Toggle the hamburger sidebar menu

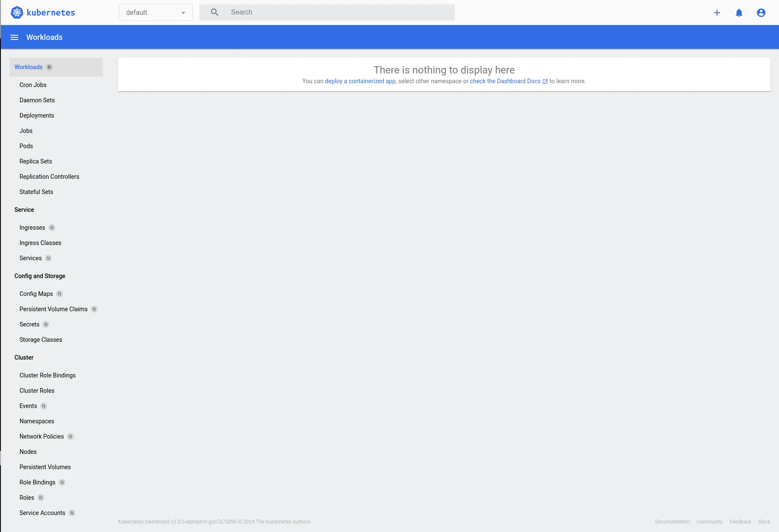point(14,37)
